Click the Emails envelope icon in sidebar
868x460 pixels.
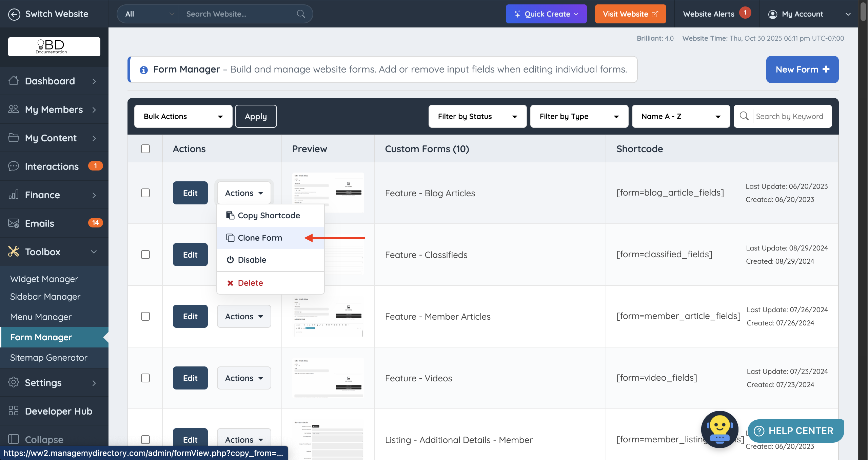coord(14,223)
